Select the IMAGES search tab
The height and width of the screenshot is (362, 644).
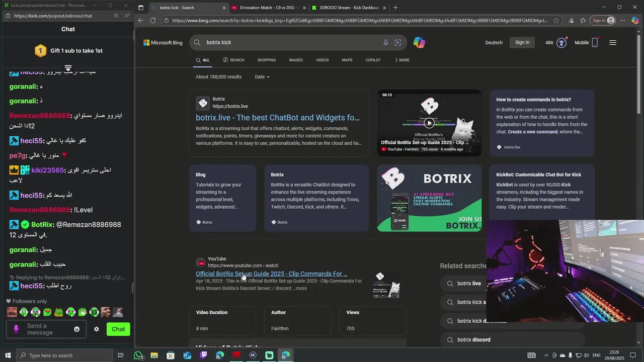296,60
